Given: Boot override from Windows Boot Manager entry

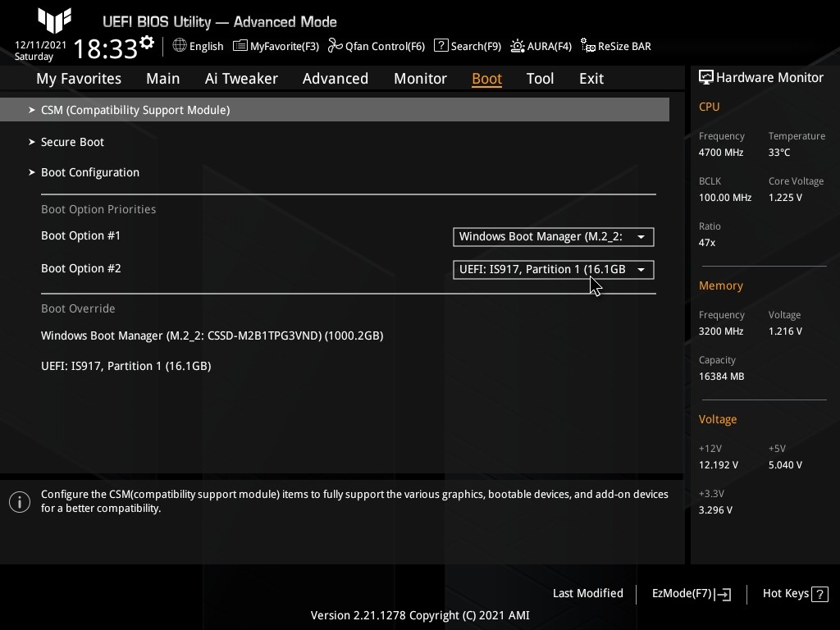Looking at the screenshot, I should 212,336.
